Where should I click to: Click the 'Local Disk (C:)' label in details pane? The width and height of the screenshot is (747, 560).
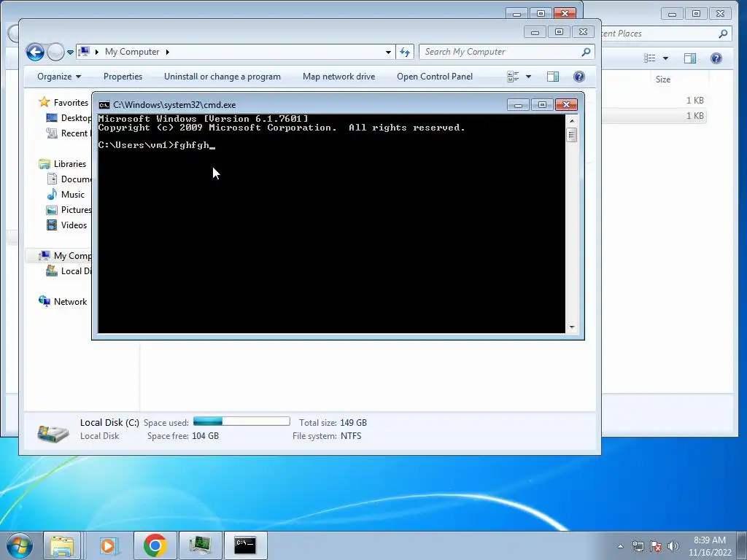coord(109,422)
